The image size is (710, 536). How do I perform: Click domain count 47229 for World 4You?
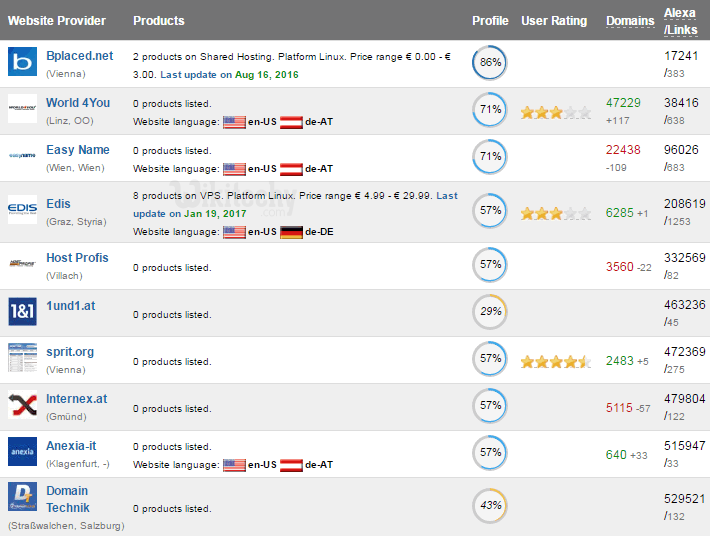[624, 103]
